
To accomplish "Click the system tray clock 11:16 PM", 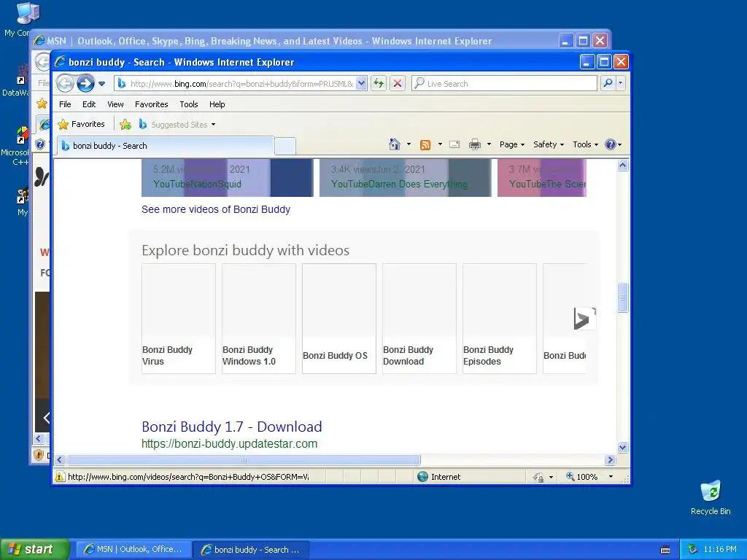I will (720, 550).
